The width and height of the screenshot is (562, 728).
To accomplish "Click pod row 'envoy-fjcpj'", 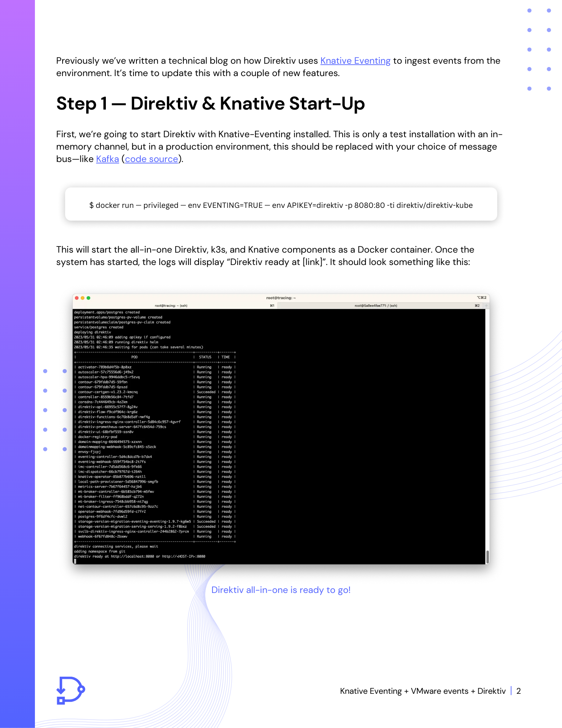I will tap(155, 452).
